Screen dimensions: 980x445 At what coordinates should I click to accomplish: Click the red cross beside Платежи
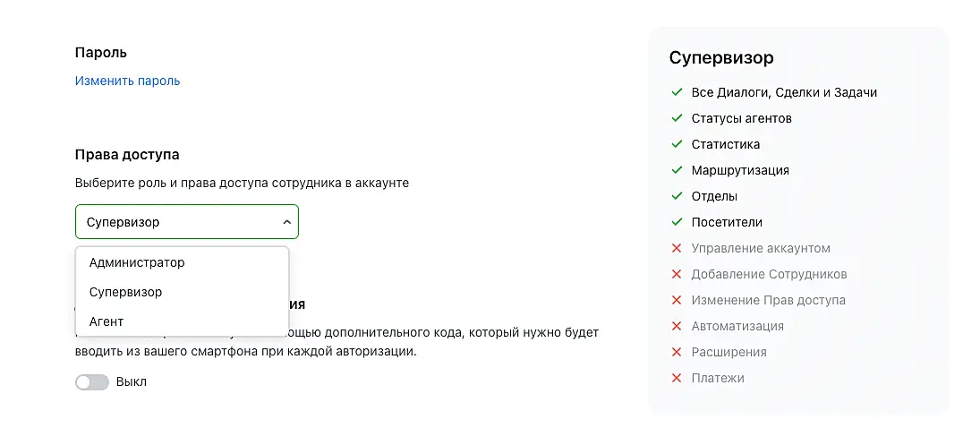coord(677,378)
